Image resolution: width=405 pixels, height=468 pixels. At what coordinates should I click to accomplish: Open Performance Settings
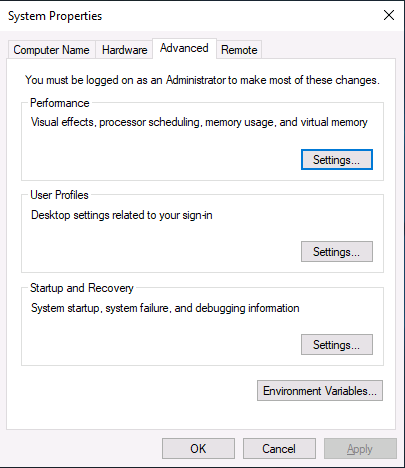coord(337,160)
